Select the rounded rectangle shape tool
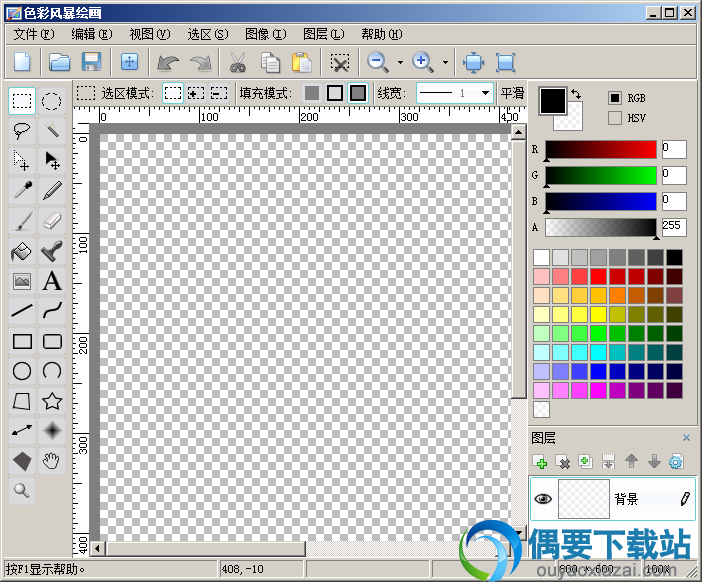 coord(51,341)
